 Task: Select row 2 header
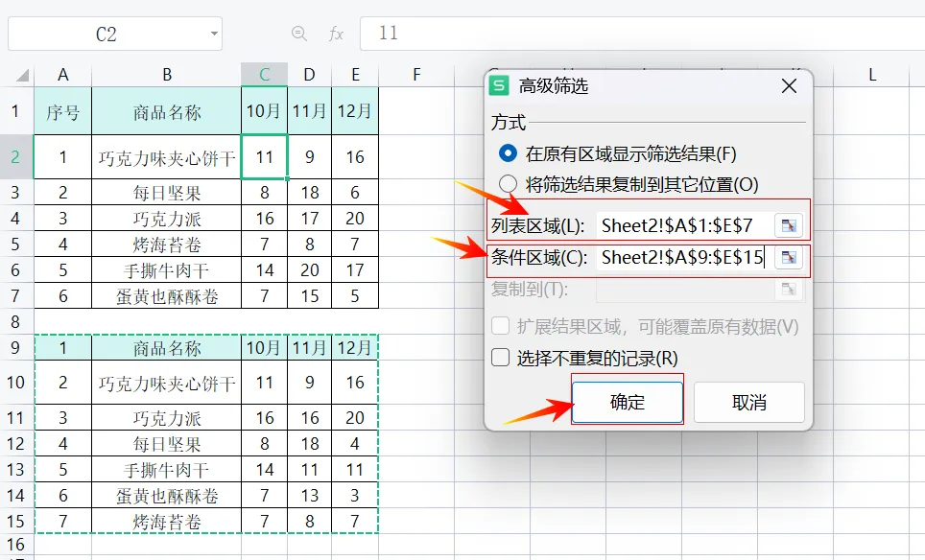(16, 157)
